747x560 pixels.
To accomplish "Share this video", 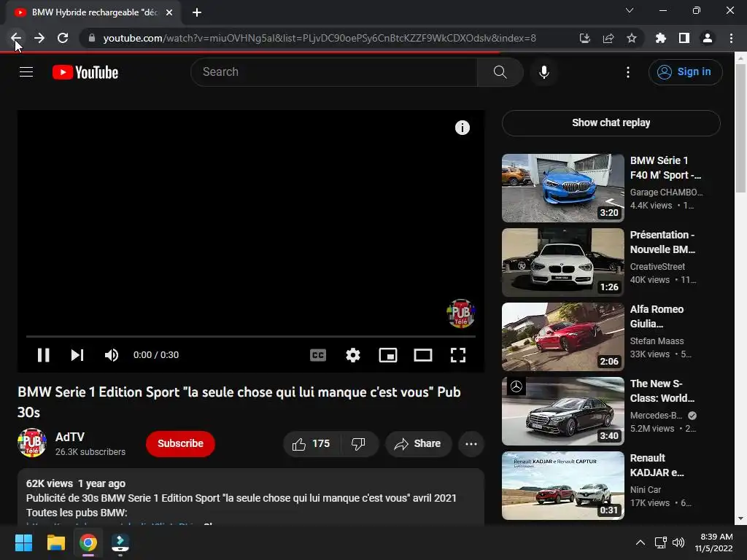I will tap(418, 444).
